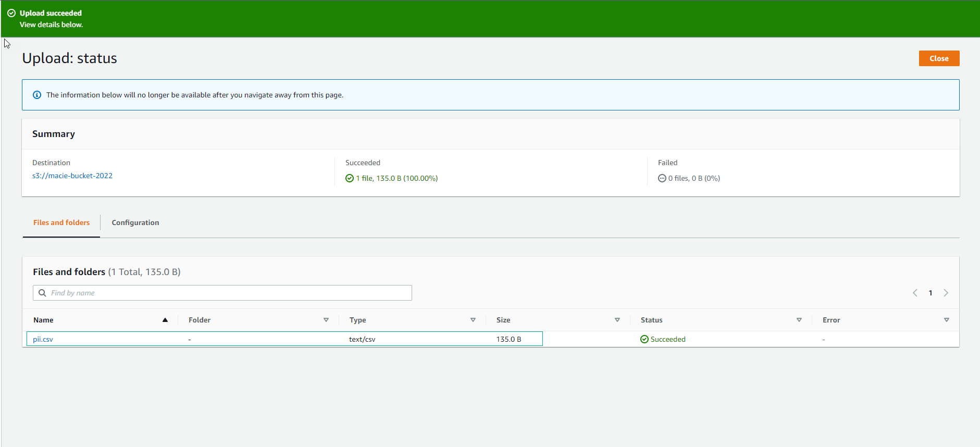Screen dimensions: 980x447
Task: Sort by Folder column arrow
Action: (326, 320)
